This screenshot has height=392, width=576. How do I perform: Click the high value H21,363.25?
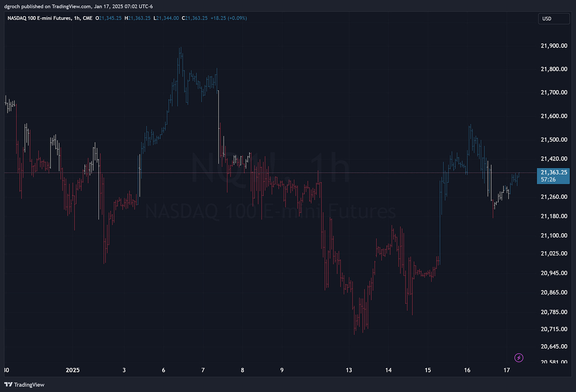[137, 18]
